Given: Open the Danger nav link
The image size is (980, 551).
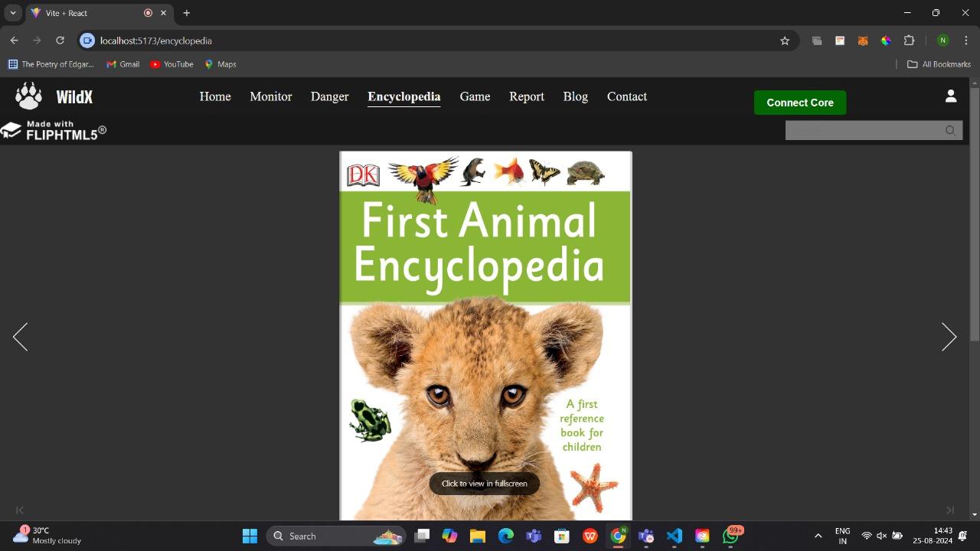Looking at the screenshot, I should (x=330, y=96).
